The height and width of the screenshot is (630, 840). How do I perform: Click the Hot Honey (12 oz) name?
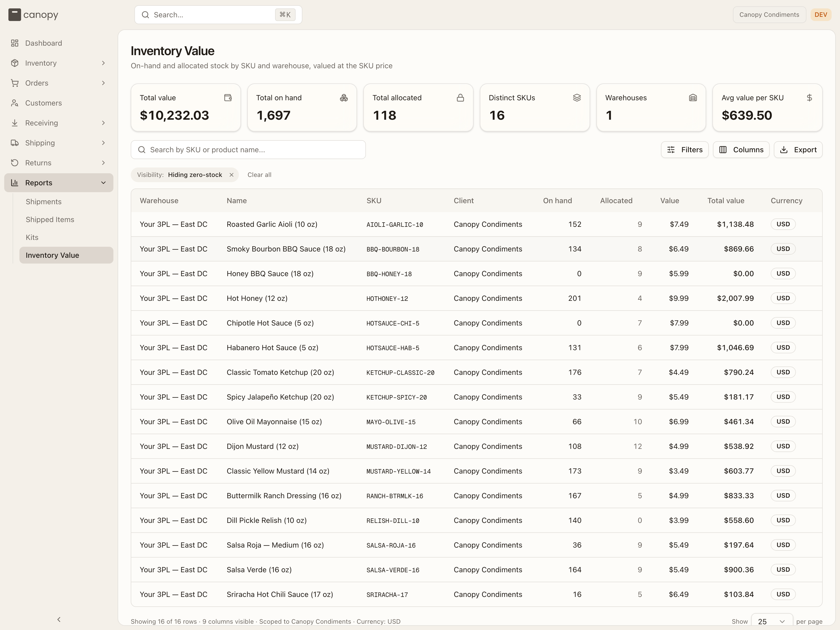click(x=257, y=298)
